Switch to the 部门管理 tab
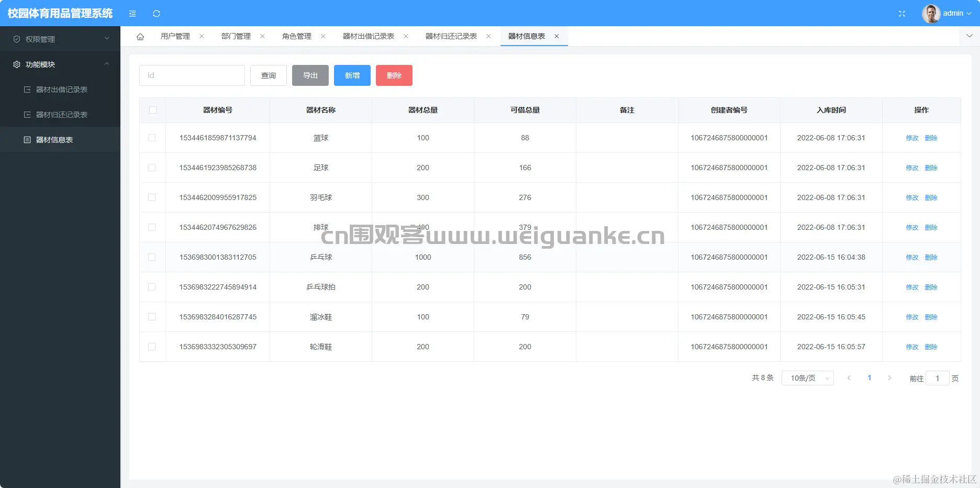Image resolution: width=980 pixels, height=488 pixels. (x=236, y=36)
